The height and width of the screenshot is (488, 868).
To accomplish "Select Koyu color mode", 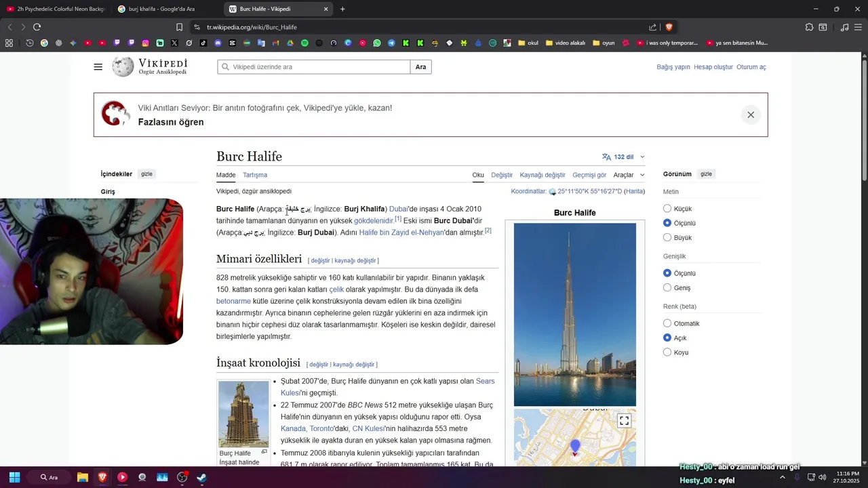I will tap(667, 352).
